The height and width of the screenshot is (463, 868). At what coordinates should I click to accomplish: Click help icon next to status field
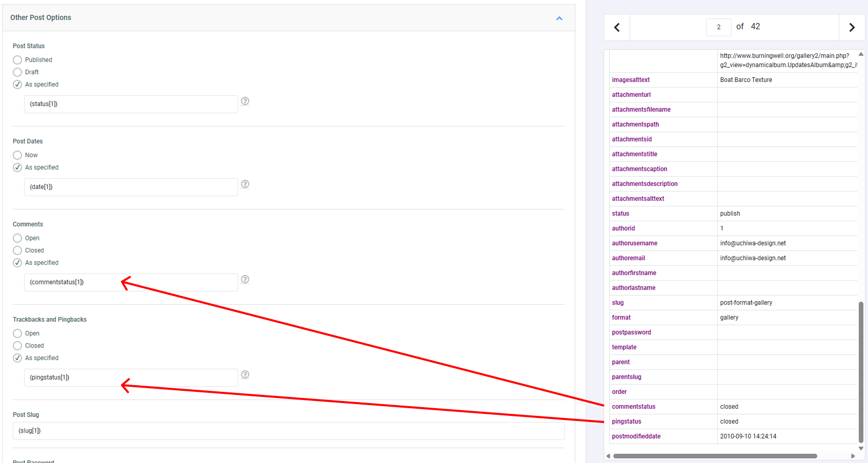(x=245, y=101)
